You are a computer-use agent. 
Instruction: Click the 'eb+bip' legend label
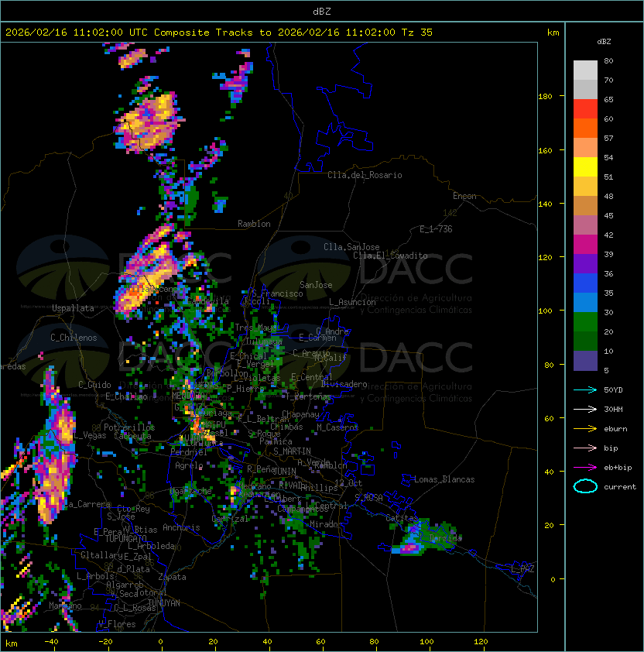pyautogui.click(x=618, y=468)
